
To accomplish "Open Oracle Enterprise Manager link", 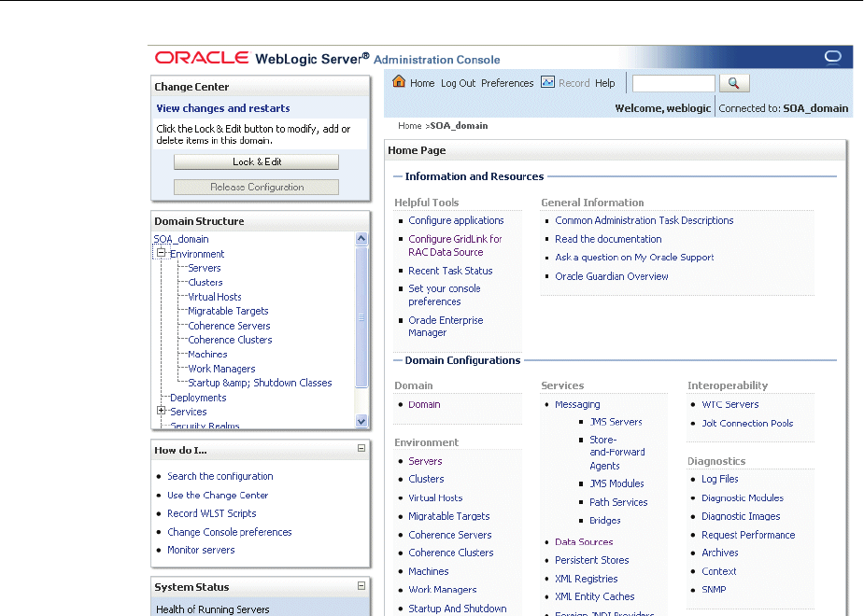I will tap(446, 327).
